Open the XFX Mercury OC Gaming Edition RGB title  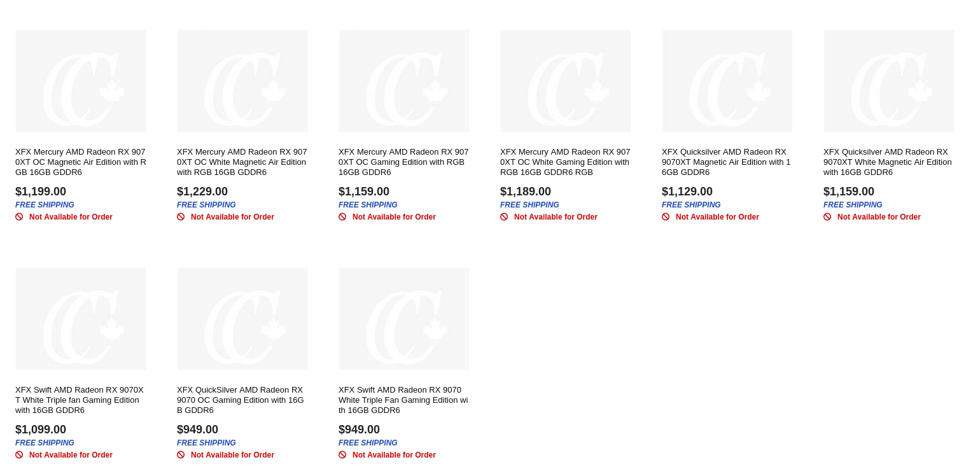tap(403, 162)
